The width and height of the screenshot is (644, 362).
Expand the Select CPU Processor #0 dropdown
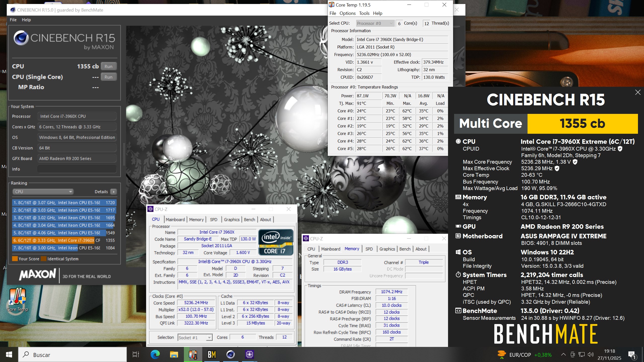click(x=375, y=23)
